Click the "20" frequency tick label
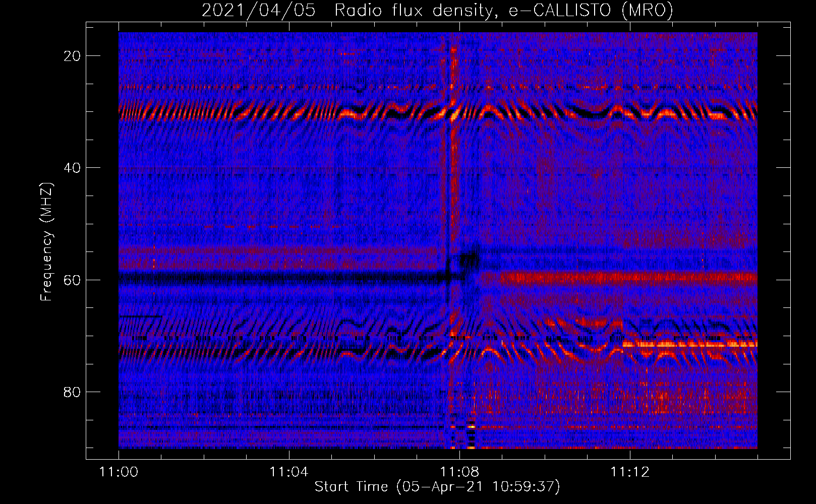816x504 pixels. pos(72,56)
